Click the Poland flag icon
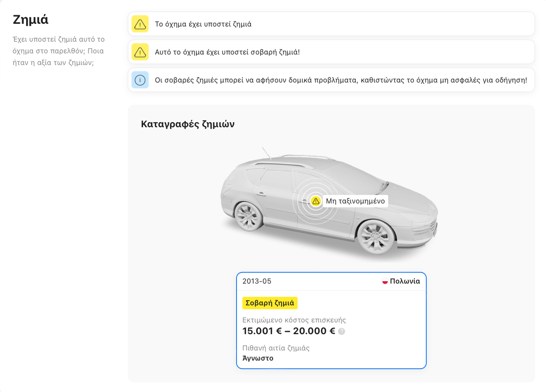 click(385, 281)
